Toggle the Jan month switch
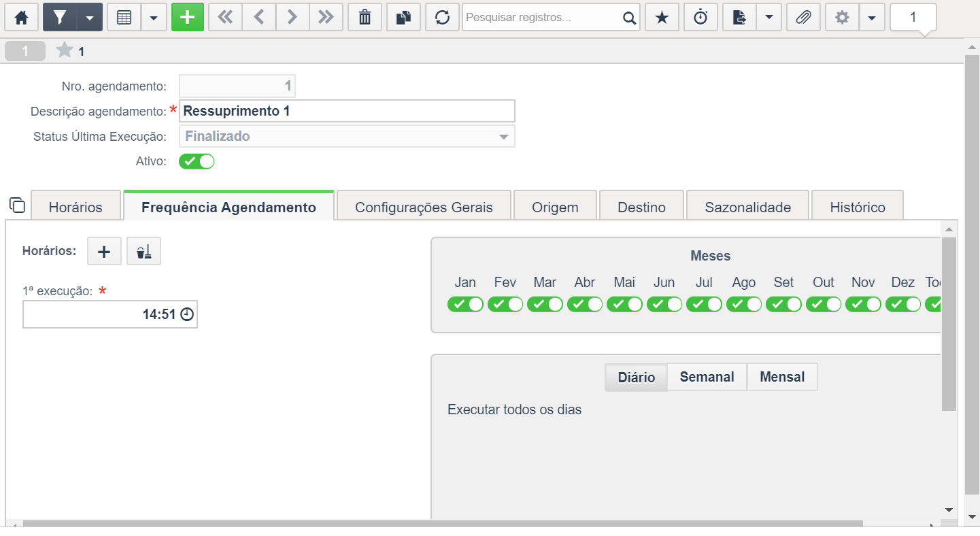980x536 pixels. pyautogui.click(x=465, y=304)
